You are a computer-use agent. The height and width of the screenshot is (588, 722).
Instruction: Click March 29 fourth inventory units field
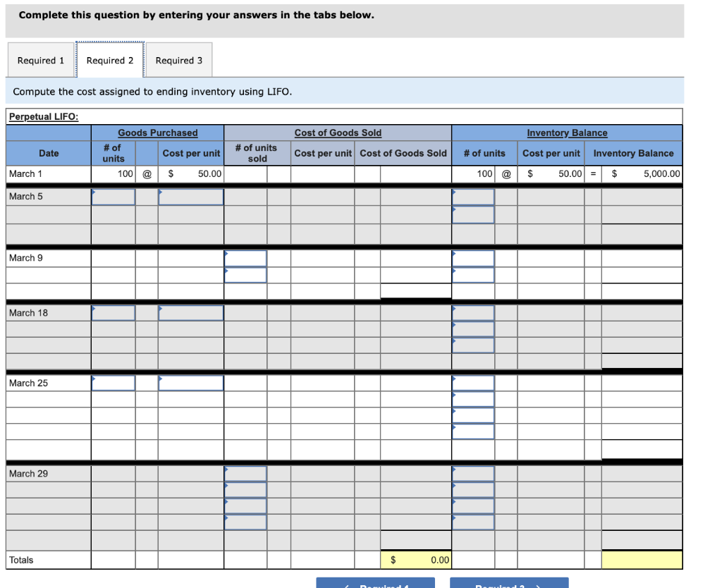tap(473, 522)
